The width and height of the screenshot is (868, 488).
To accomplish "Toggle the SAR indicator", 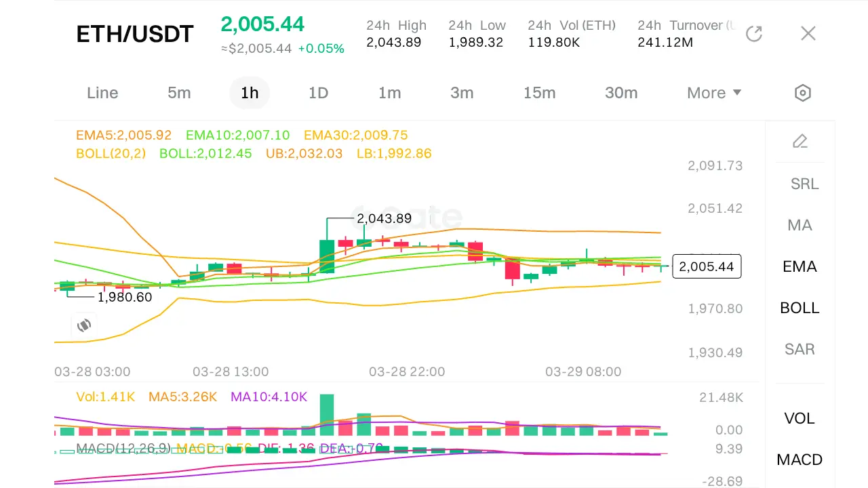I will pyautogui.click(x=800, y=349).
